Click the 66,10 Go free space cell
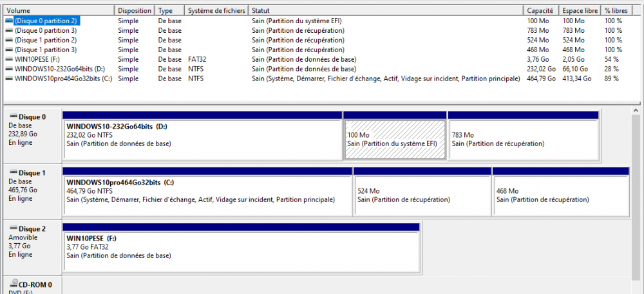This screenshot has width=644, height=294. coord(575,69)
